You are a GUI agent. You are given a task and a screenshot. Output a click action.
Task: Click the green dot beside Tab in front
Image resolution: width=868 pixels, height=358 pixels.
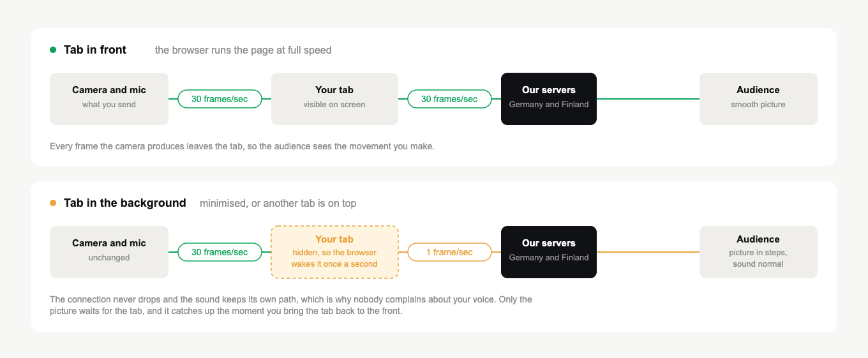tap(53, 50)
